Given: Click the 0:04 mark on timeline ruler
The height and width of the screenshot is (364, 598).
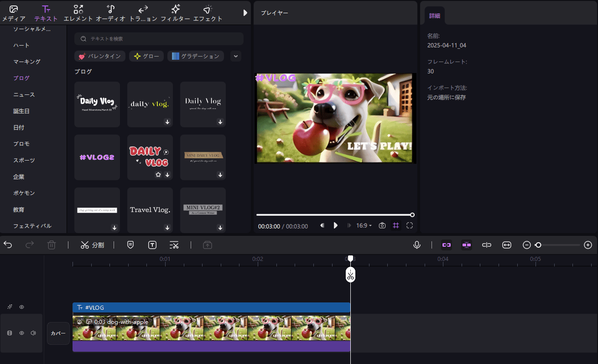Looking at the screenshot, I should [x=443, y=259].
